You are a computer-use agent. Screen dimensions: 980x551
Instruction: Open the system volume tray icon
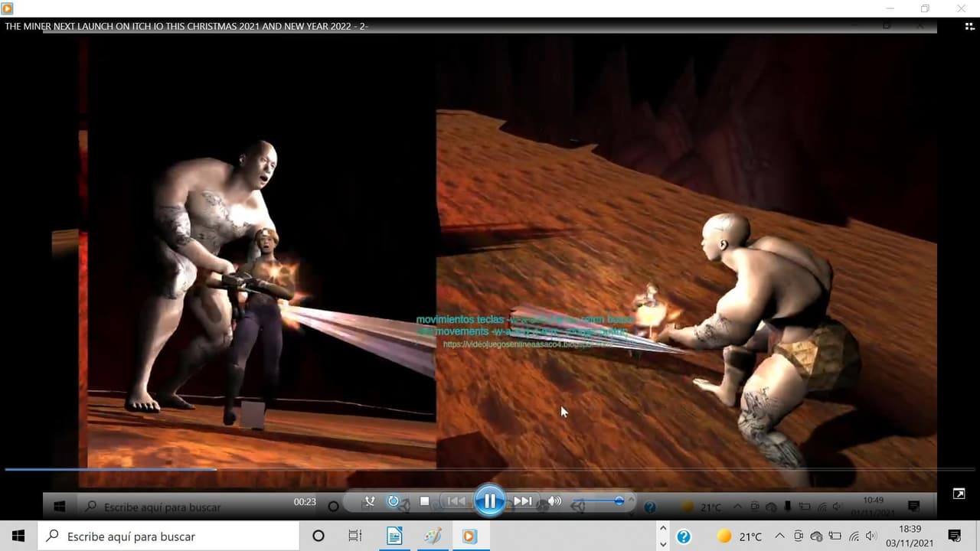[x=872, y=536]
